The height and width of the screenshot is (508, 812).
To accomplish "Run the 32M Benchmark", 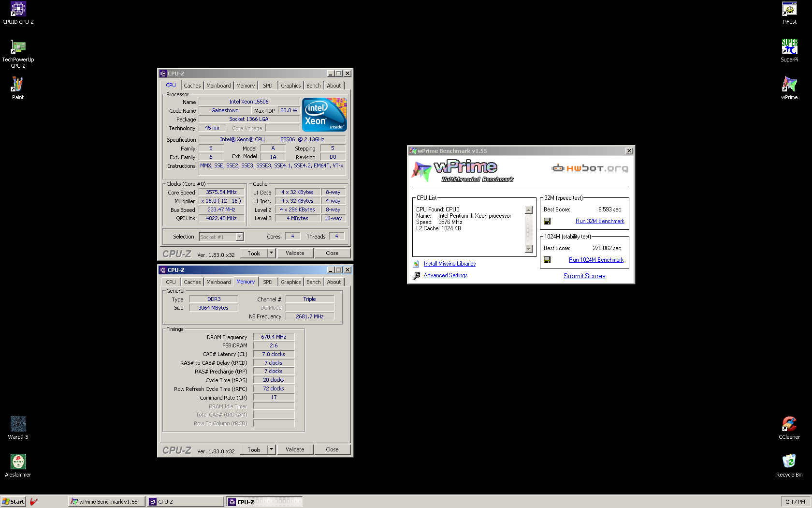I will 600,221.
